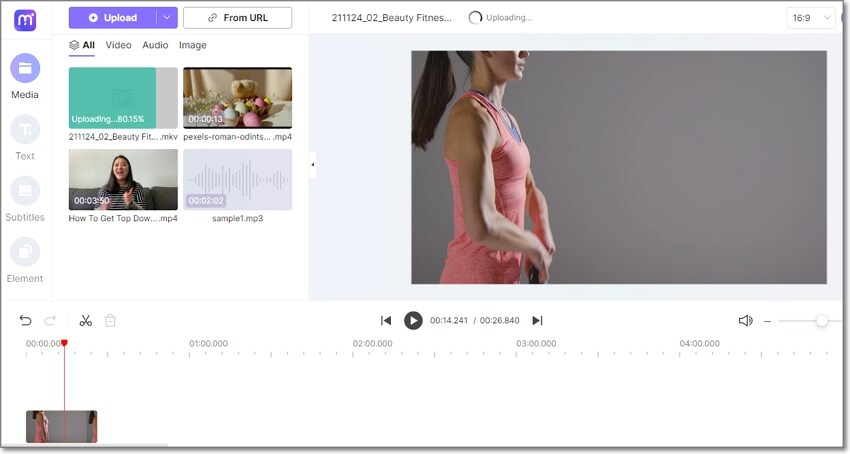Click the current time 00:14.241 readout
850x454 pixels.
(448, 321)
